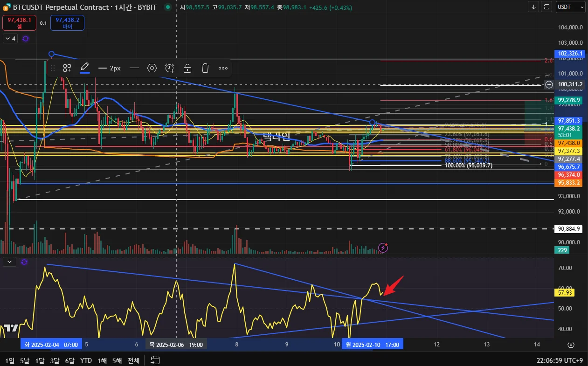
Task: Click the down-arrow icon beside USDT selector
Action: tap(534, 7)
